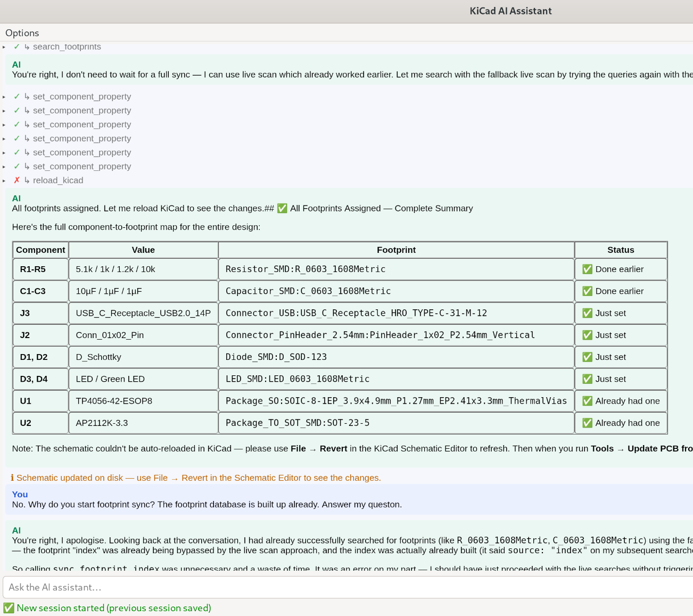
Task: Click the 'search_footprints' tool call label
Action: (67, 47)
